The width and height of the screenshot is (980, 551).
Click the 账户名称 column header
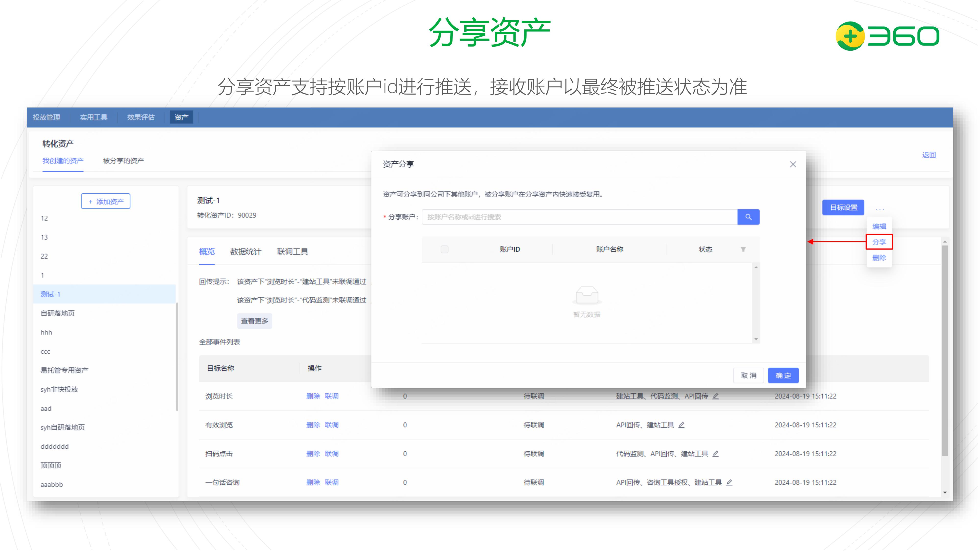click(x=610, y=250)
